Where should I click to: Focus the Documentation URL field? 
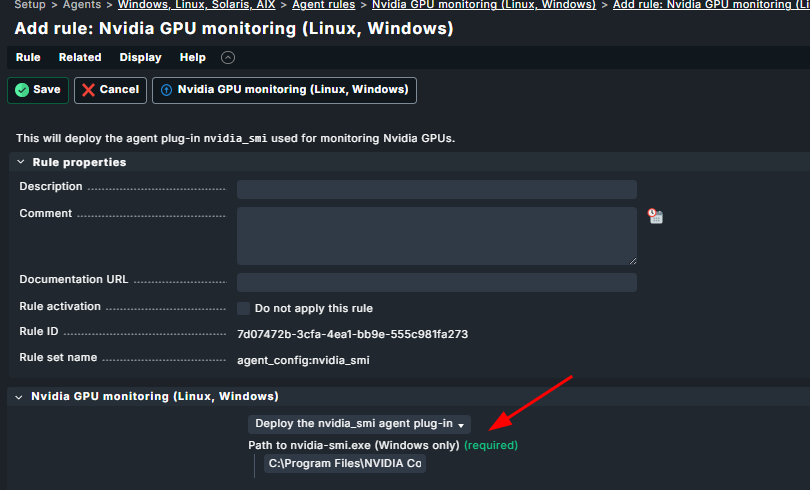coord(437,282)
